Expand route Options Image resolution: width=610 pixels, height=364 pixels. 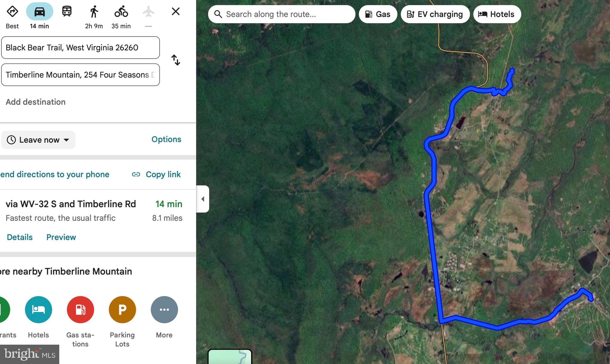(166, 139)
